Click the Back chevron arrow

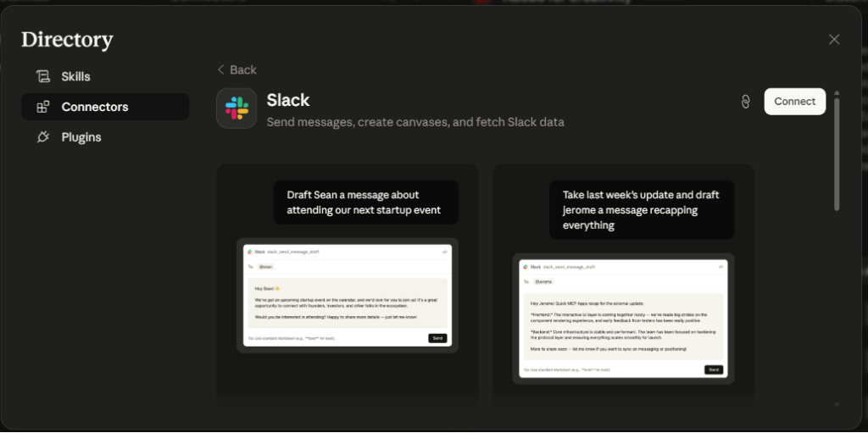(x=221, y=69)
